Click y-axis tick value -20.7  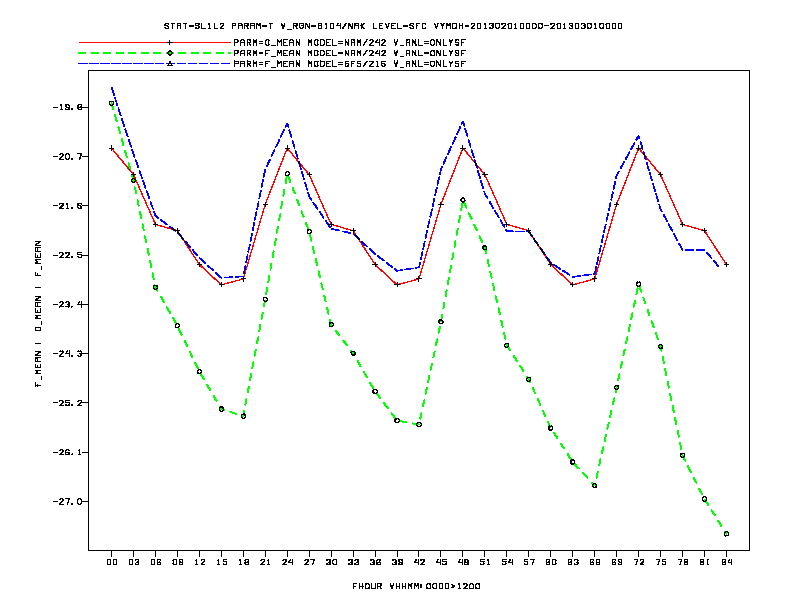[x=68, y=157]
